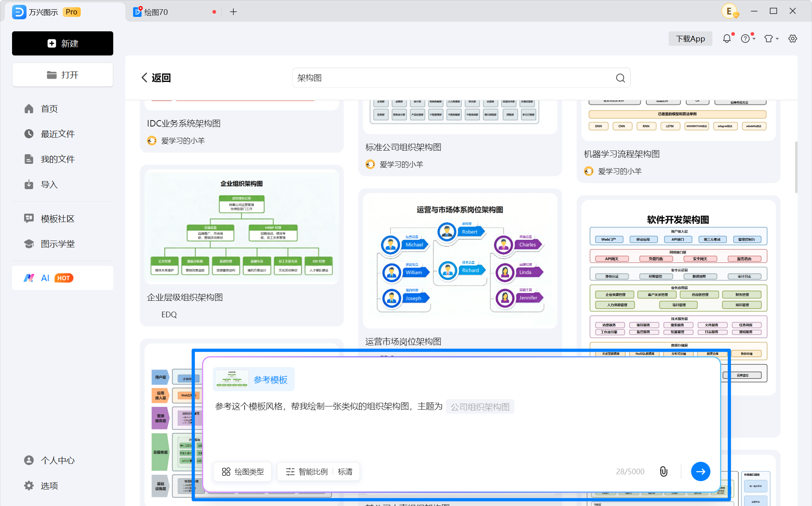Attach file with paperclip icon
The image size is (812, 506).
tap(664, 471)
